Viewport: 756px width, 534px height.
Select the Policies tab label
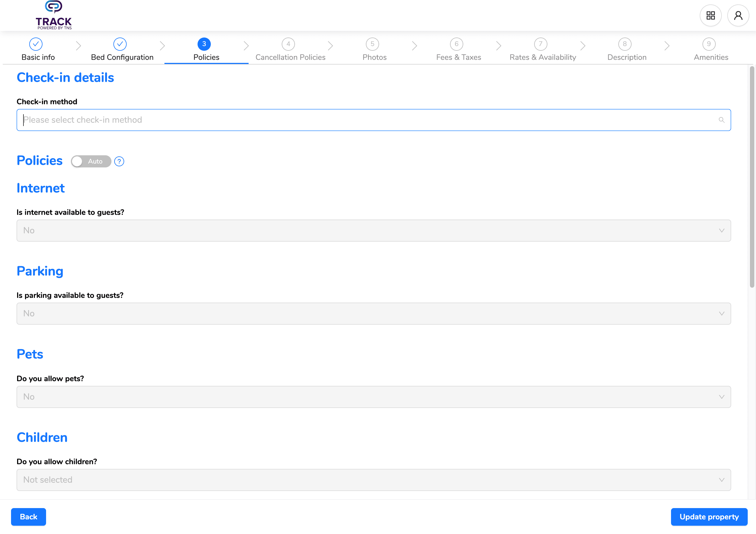206,57
